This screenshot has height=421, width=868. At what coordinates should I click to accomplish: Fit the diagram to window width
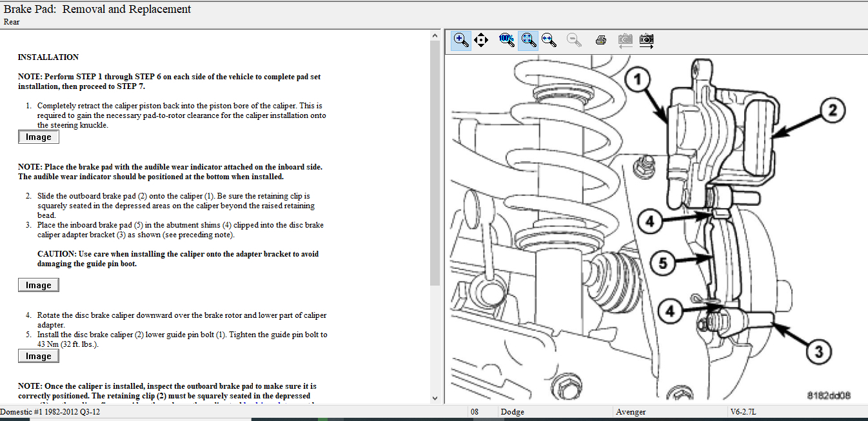click(x=549, y=40)
